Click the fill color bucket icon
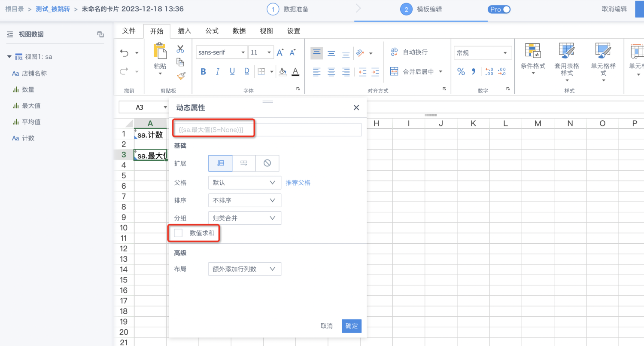The height and width of the screenshot is (346, 644). pyautogui.click(x=283, y=71)
